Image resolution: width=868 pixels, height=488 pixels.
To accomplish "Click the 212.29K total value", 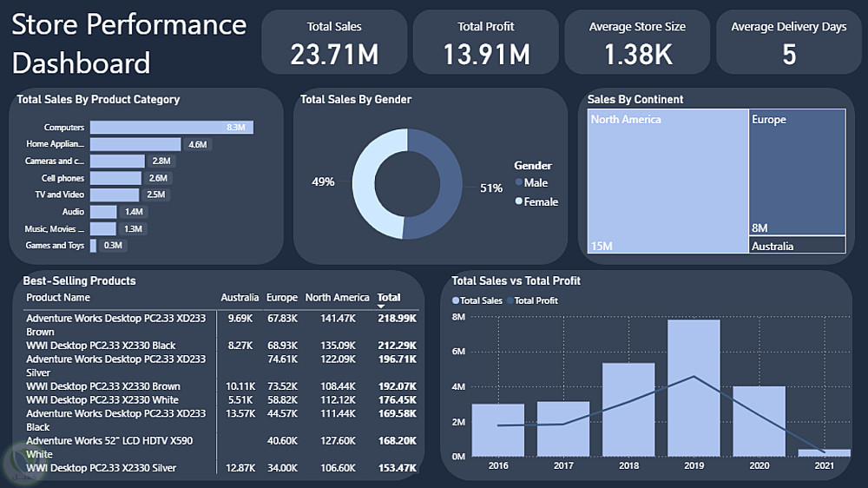I will 397,346.
